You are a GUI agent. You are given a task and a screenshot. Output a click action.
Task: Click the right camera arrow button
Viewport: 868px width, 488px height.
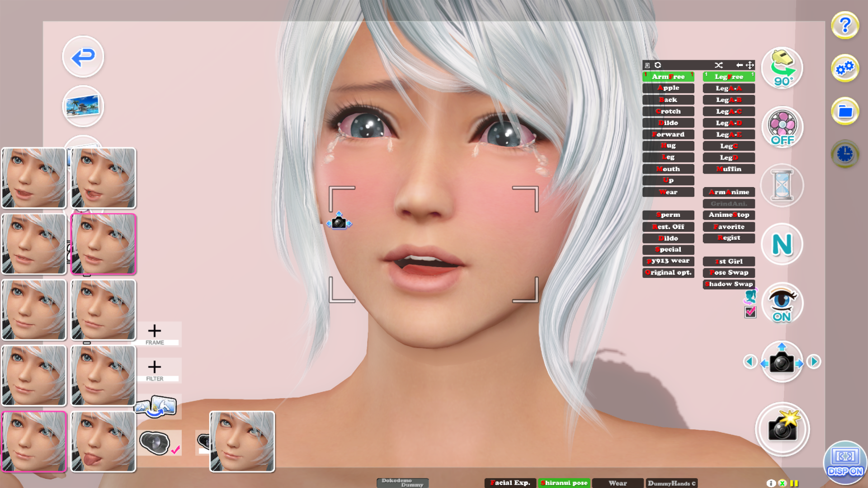pos(814,361)
